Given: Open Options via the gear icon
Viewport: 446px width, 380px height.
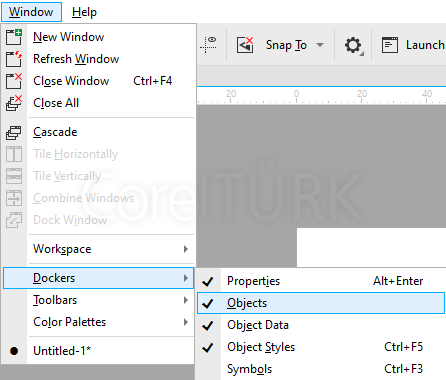Looking at the screenshot, I should click(353, 45).
